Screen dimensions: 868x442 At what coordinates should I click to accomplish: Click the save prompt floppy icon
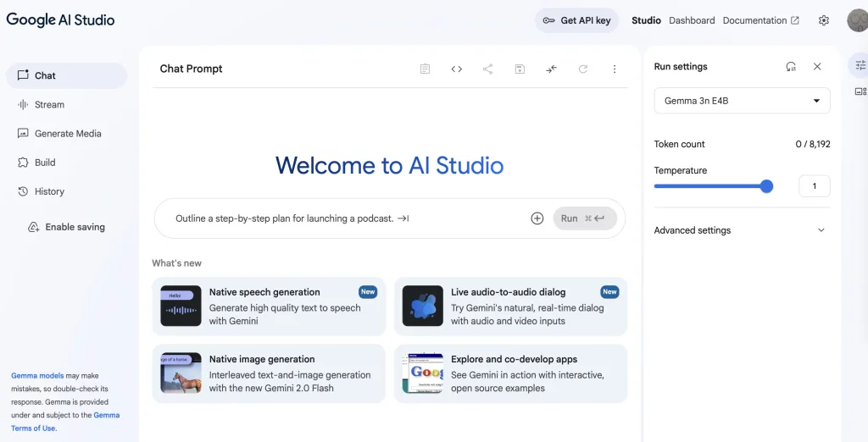(520, 69)
